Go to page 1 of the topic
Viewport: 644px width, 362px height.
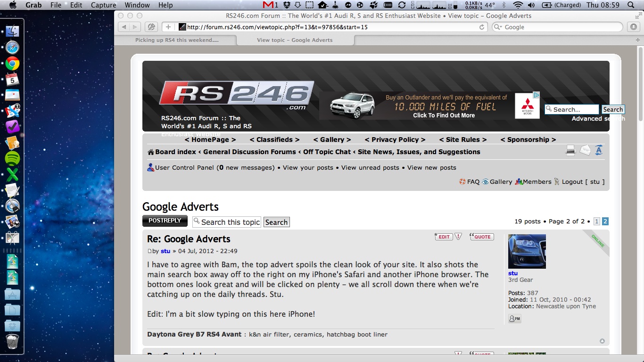click(596, 221)
